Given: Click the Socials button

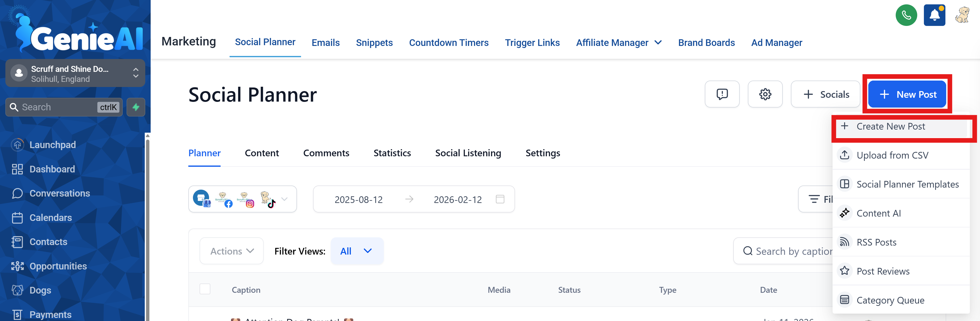Looking at the screenshot, I should pos(825,94).
